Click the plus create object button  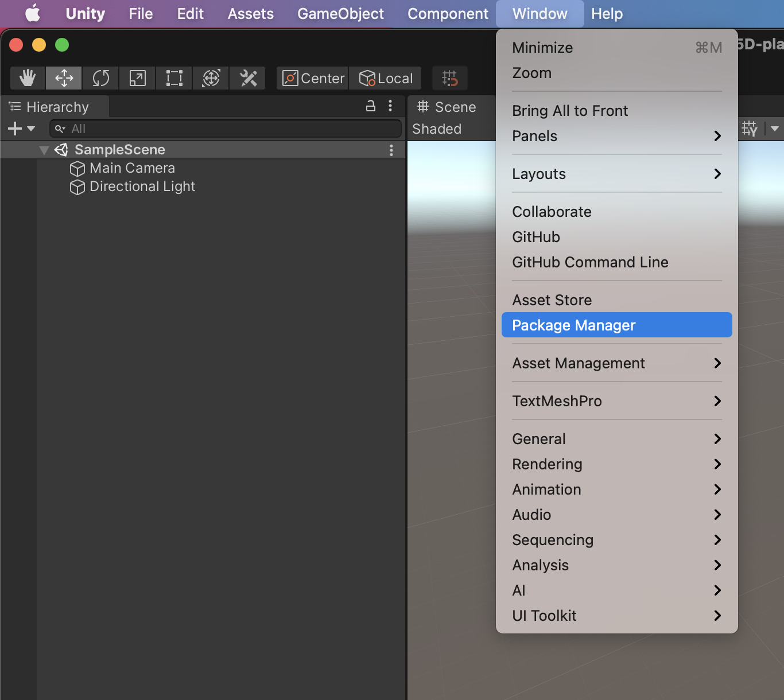coord(15,129)
